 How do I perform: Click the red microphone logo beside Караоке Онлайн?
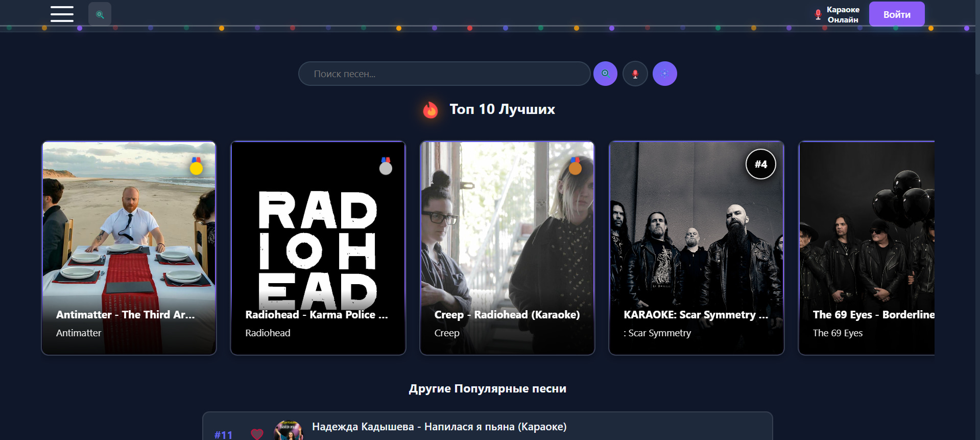click(x=818, y=15)
